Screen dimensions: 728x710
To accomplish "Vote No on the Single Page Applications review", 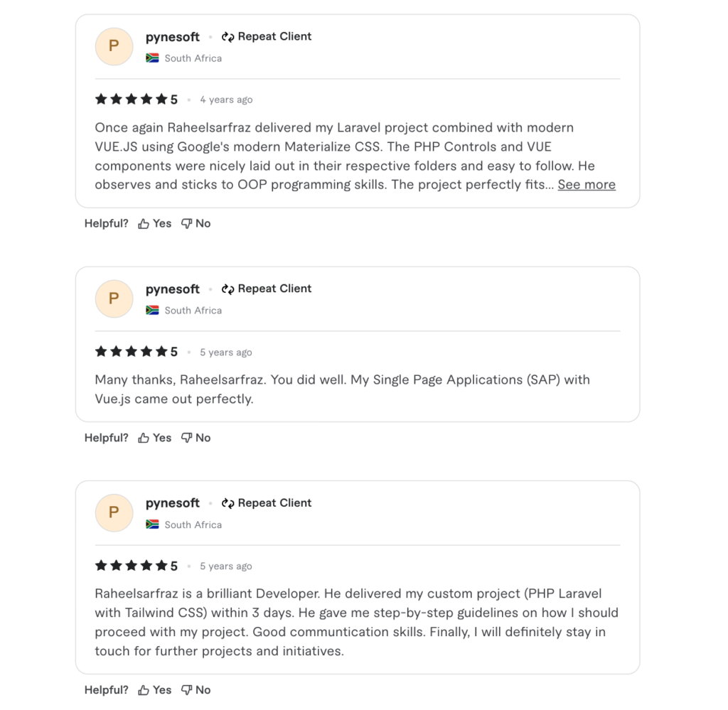I will (x=196, y=438).
